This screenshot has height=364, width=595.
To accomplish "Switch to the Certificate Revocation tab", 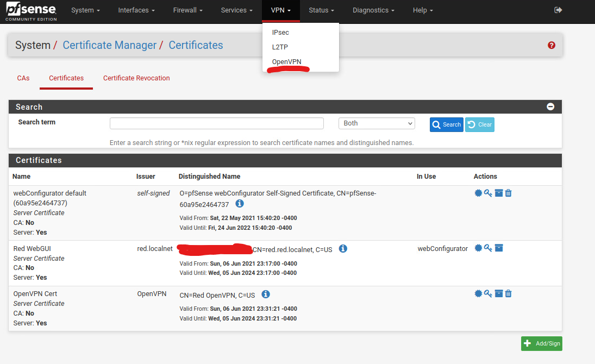I will [136, 78].
